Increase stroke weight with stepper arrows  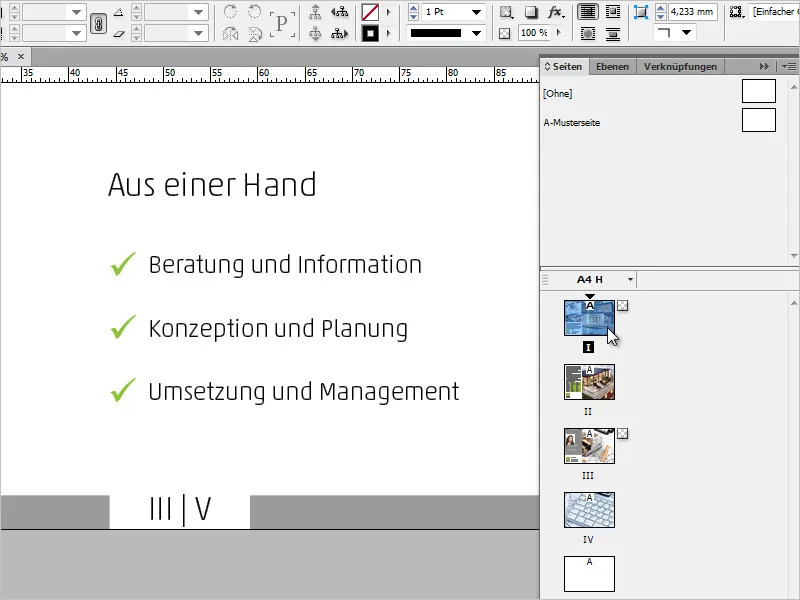(414, 12)
